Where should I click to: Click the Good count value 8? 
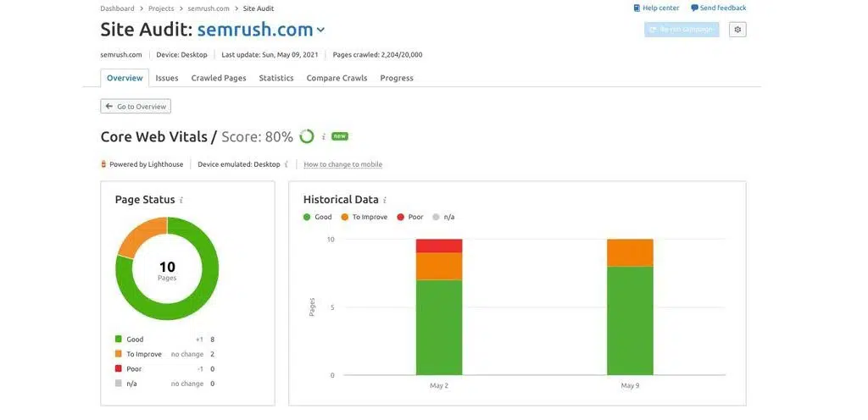[213, 340]
